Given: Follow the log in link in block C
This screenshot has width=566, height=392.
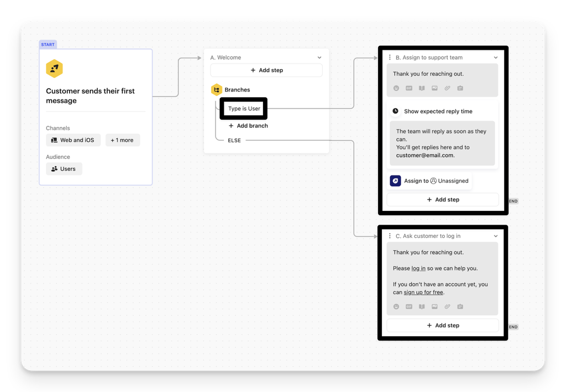Looking at the screenshot, I should pyautogui.click(x=418, y=268).
